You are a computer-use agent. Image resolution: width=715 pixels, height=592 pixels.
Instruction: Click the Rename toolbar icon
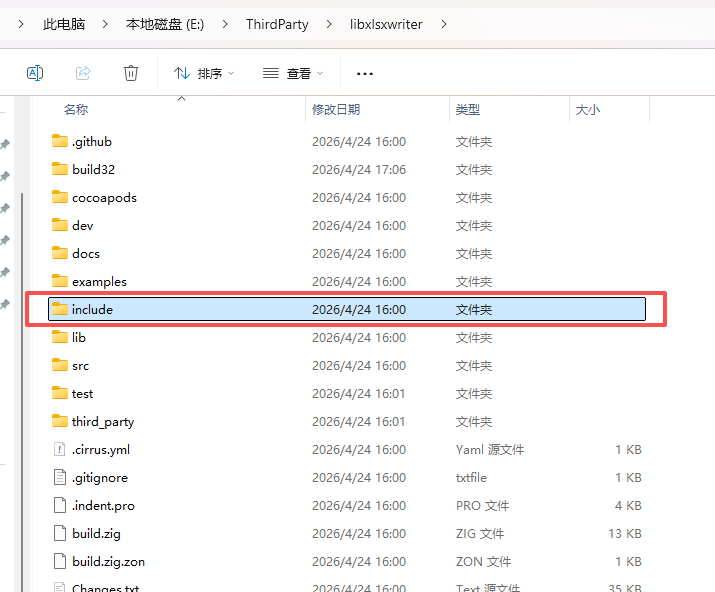click(x=35, y=73)
